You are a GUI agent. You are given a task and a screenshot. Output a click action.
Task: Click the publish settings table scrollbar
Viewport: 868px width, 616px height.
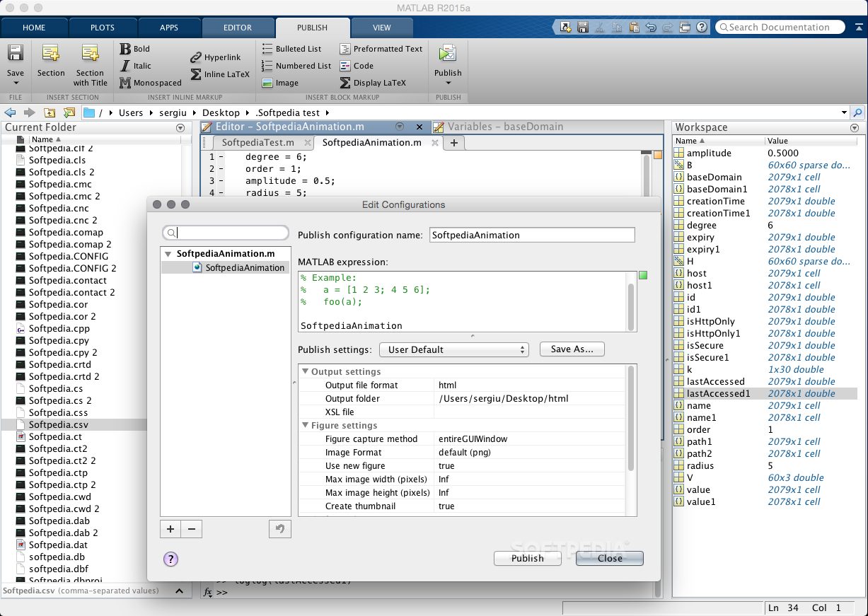631,419
